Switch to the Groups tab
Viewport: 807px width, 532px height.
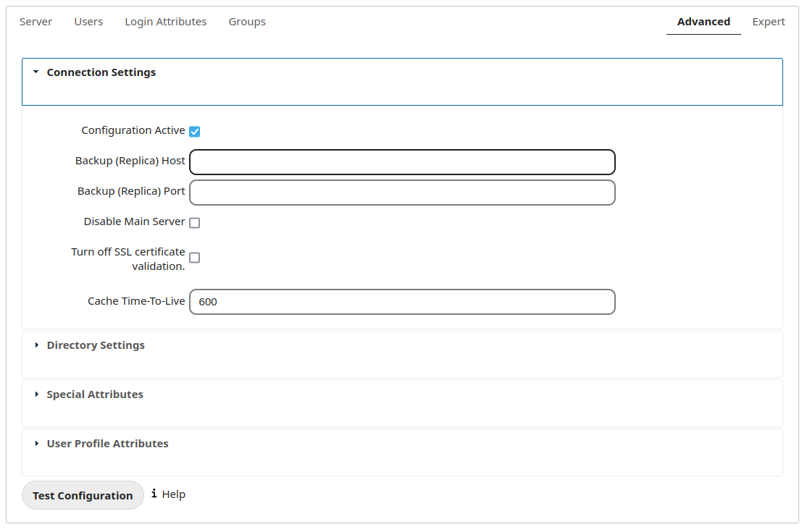[x=246, y=22]
